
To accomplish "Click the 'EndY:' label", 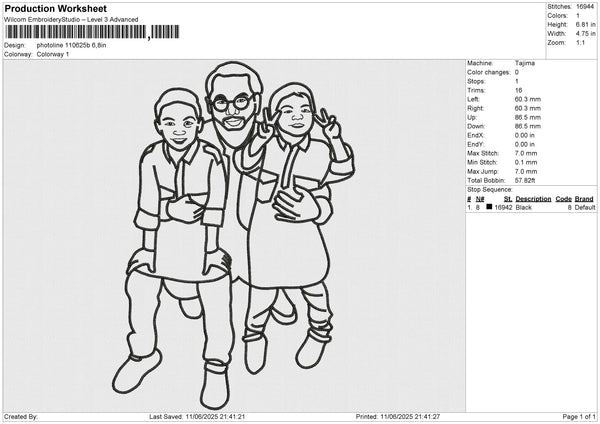I will coord(476,144).
